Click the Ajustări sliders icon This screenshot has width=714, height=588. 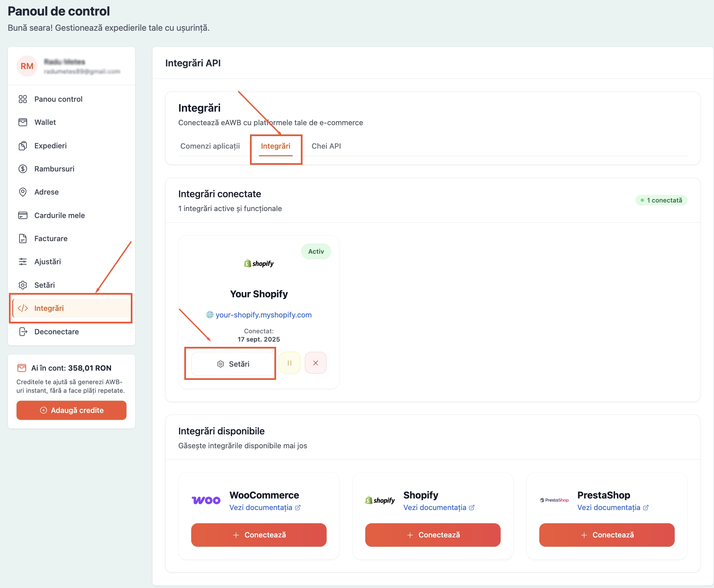click(x=23, y=262)
